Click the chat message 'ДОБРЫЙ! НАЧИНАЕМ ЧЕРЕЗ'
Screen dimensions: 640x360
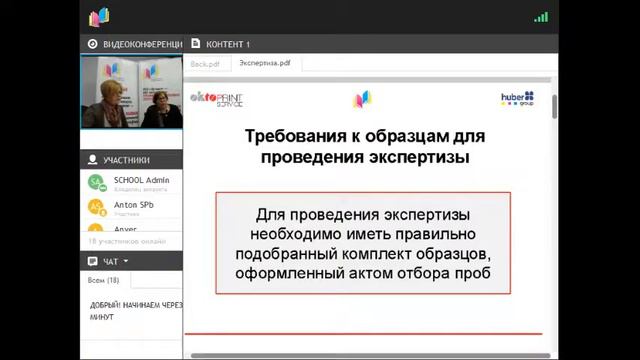[x=136, y=305]
